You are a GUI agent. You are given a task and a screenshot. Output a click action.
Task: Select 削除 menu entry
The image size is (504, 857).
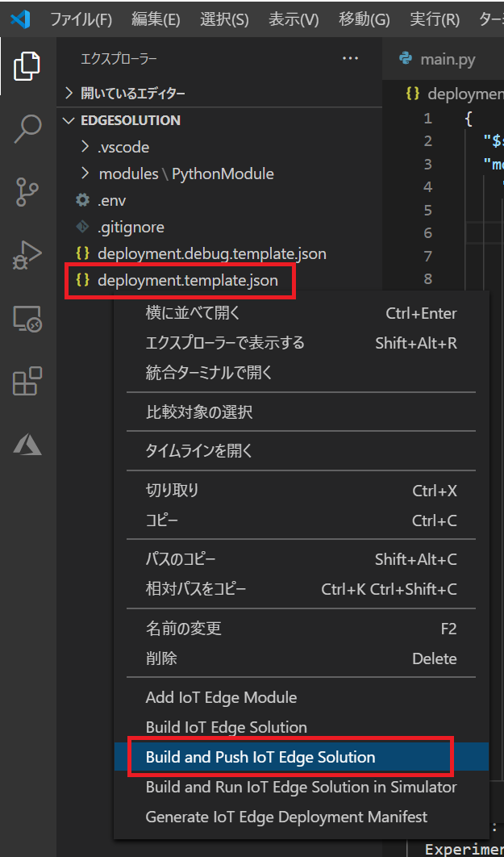301,658
